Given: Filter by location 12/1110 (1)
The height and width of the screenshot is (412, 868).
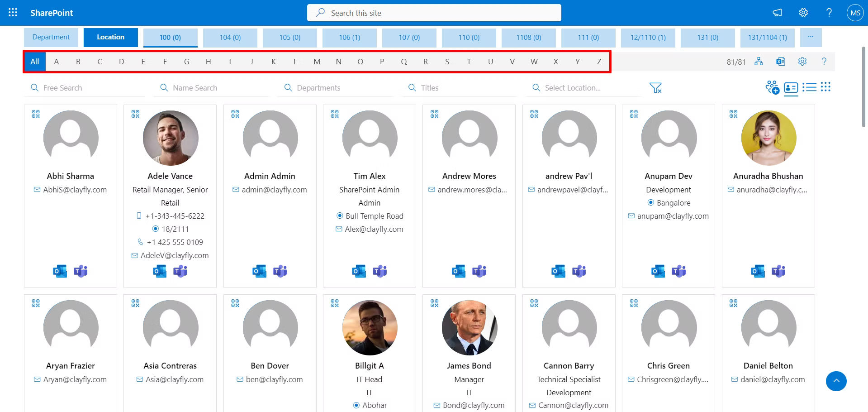Looking at the screenshot, I should tap(648, 38).
